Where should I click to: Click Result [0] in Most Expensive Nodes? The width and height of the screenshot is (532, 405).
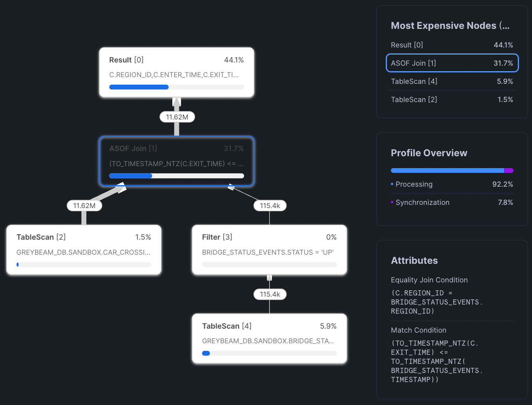pyautogui.click(x=452, y=45)
